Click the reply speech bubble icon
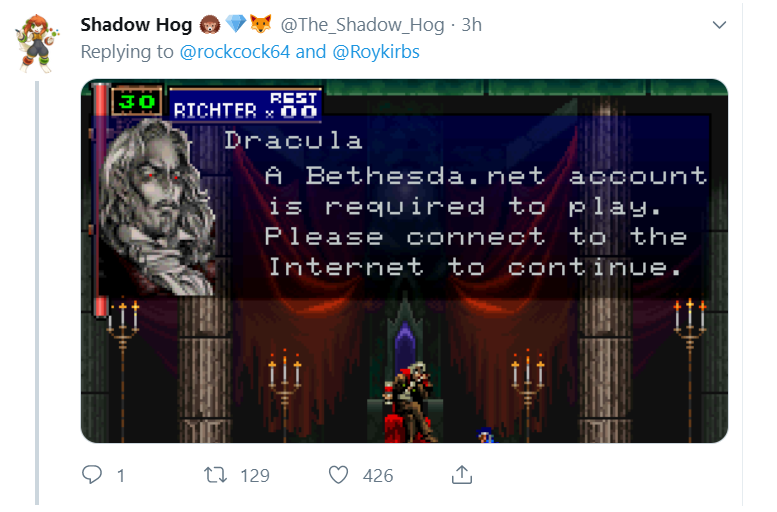The height and width of the screenshot is (512, 777). pos(92,474)
